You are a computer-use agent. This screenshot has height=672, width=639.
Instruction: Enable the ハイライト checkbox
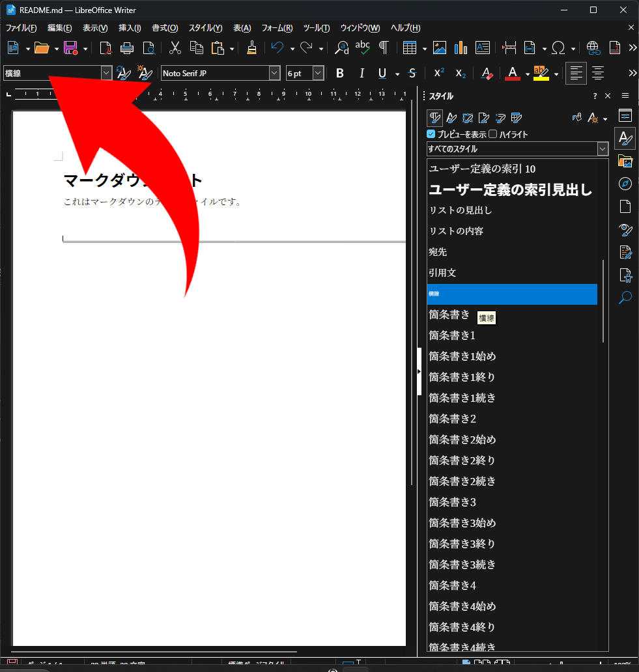pos(493,134)
